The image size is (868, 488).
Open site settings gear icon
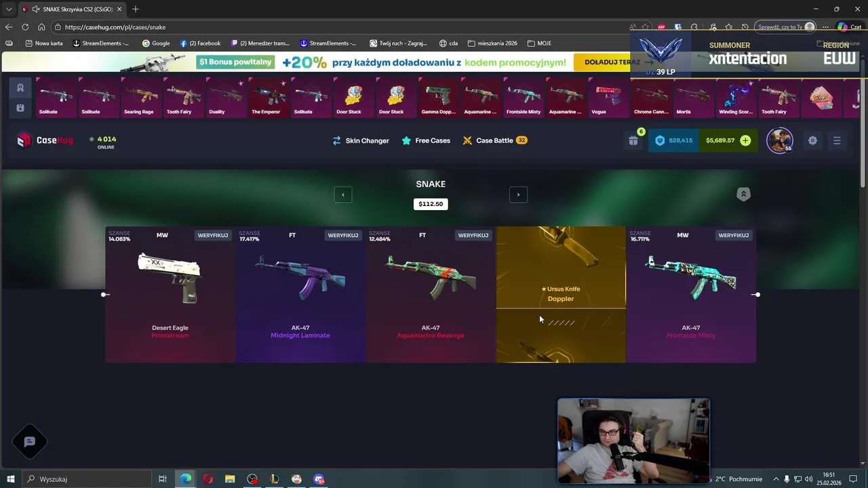pos(812,140)
